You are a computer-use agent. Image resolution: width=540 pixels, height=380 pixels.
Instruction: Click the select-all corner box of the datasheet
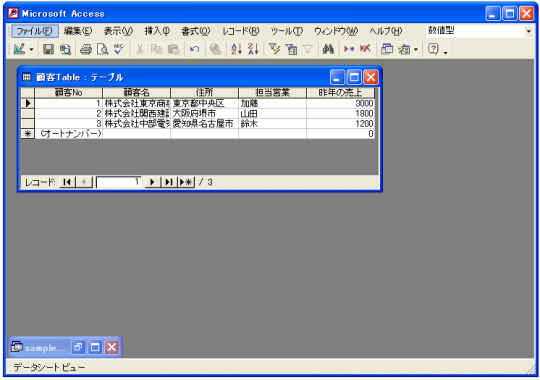point(28,92)
